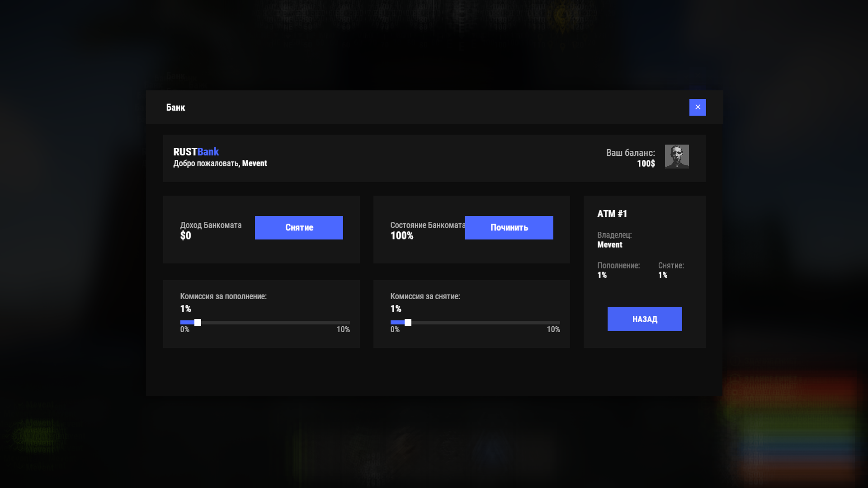Screen dimensions: 868x488
Task: Click the 0% label under withdrawal slider
Action: pos(395,329)
